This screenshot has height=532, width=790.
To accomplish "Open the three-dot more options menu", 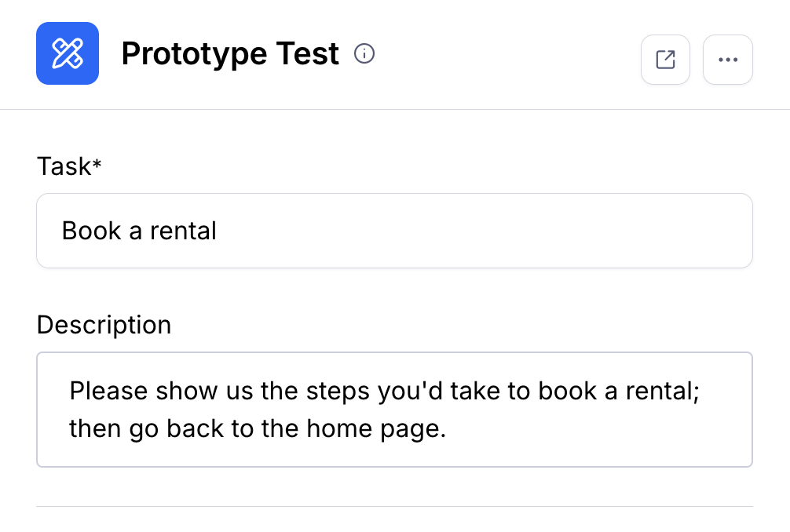I will pos(728,59).
